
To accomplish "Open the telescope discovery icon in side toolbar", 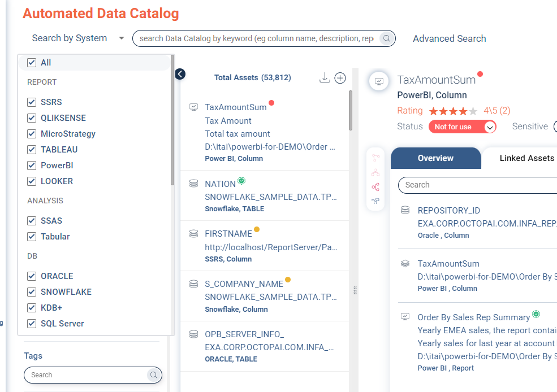I will (x=375, y=201).
